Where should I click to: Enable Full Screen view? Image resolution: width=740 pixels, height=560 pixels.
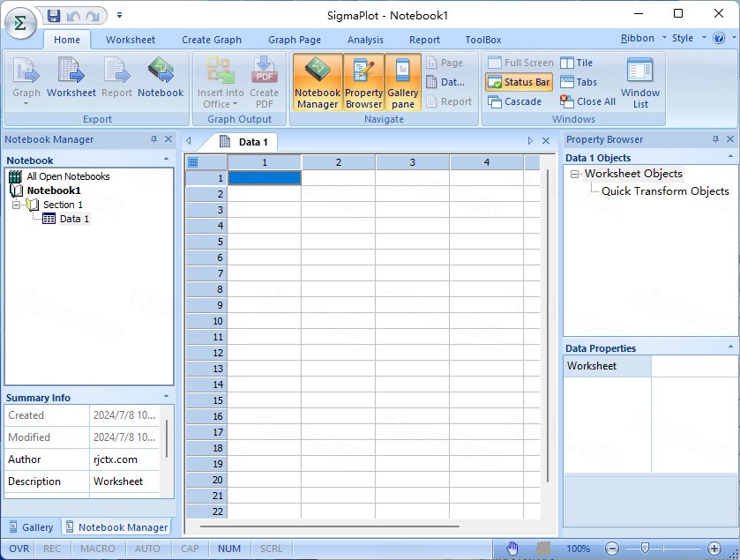coord(520,63)
